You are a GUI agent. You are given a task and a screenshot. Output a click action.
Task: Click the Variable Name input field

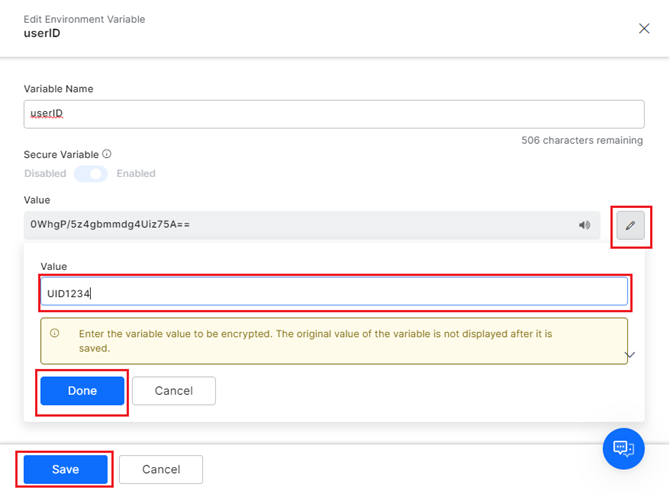(x=333, y=114)
